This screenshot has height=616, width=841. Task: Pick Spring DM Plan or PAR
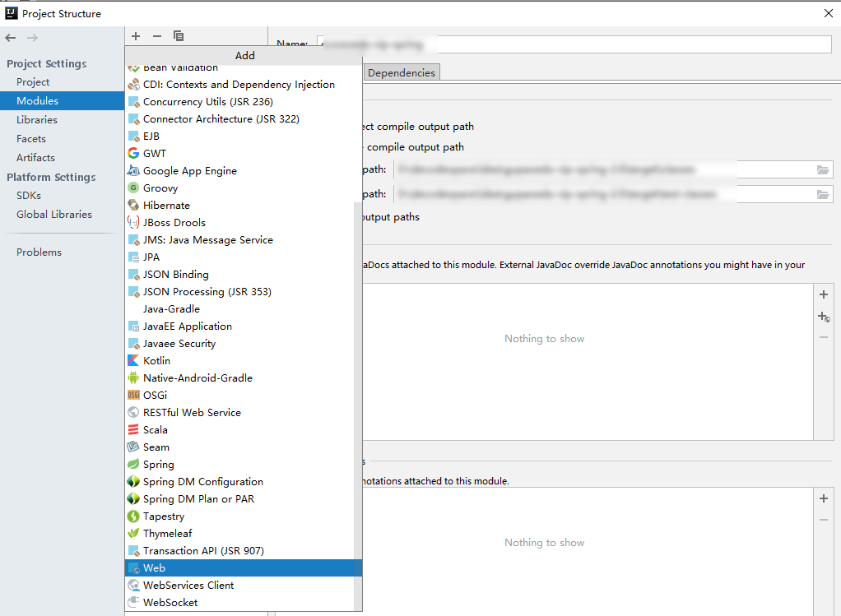(239, 498)
